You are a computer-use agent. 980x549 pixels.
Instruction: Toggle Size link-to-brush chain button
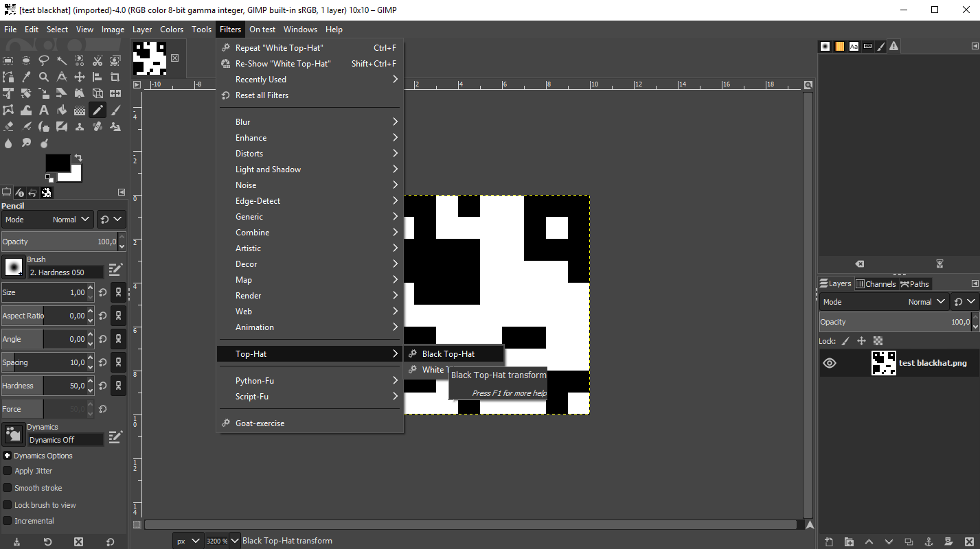[x=118, y=292]
